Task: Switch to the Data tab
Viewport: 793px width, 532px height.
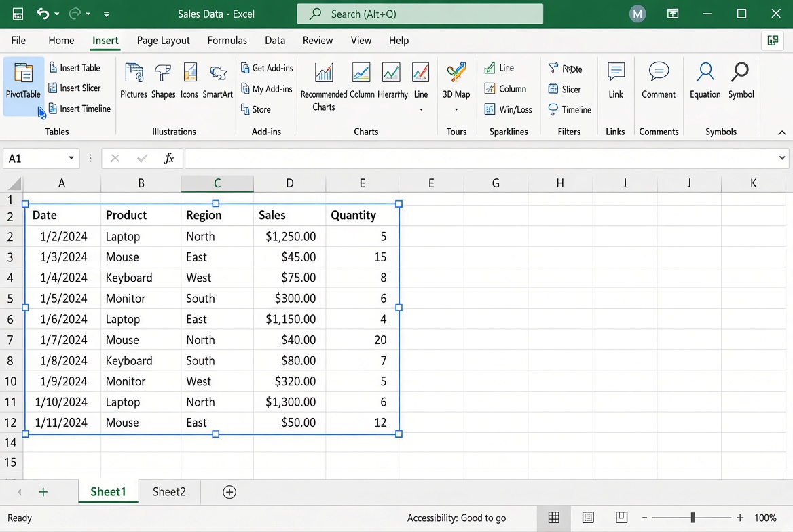Action: click(x=275, y=41)
